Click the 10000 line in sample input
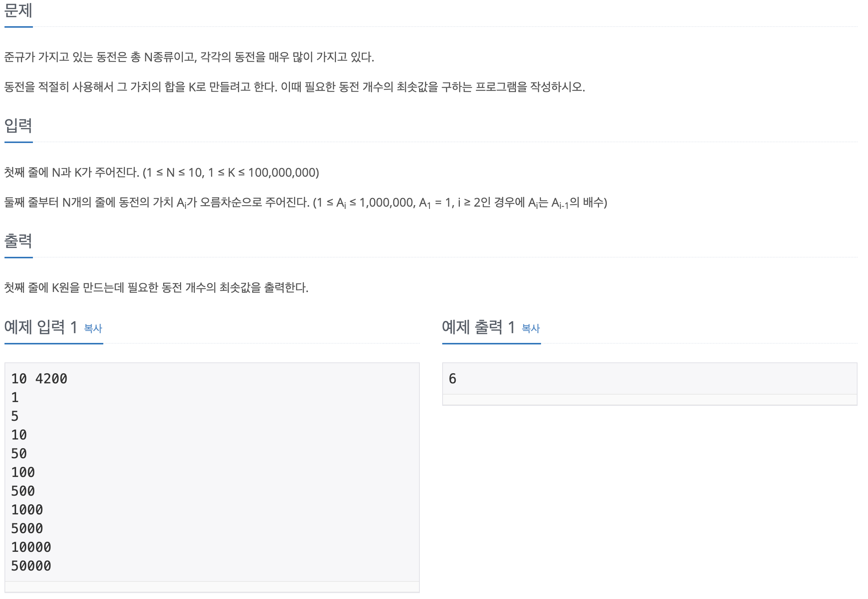Viewport: 868px width, 599px height. pyautogui.click(x=31, y=548)
